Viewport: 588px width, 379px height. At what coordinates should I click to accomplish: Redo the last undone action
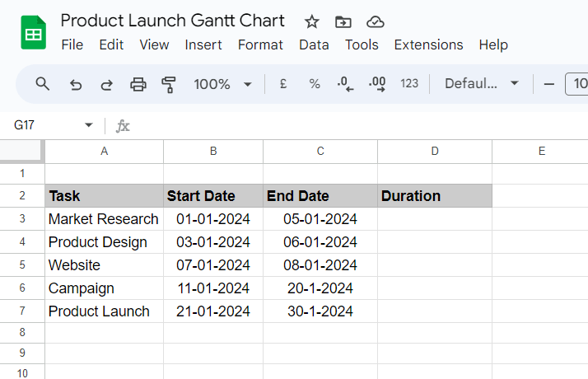107,84
